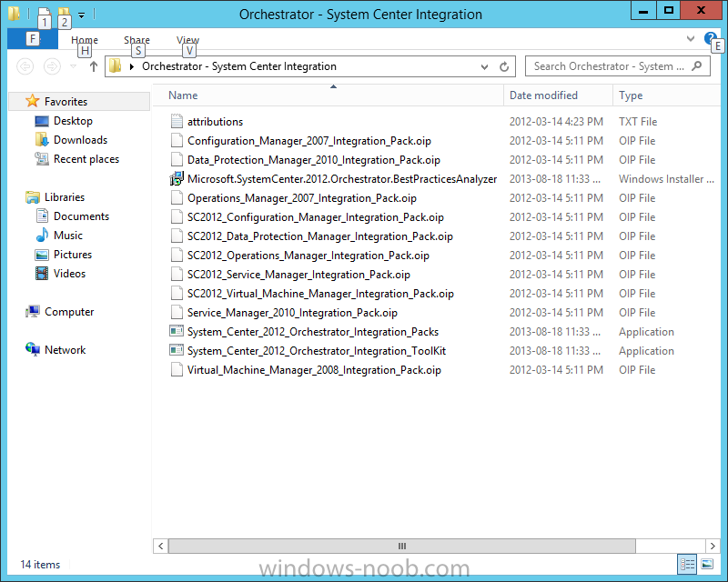Open the Music library
Image resolution: width=728 pixels, height=582 pixels.
67,235
